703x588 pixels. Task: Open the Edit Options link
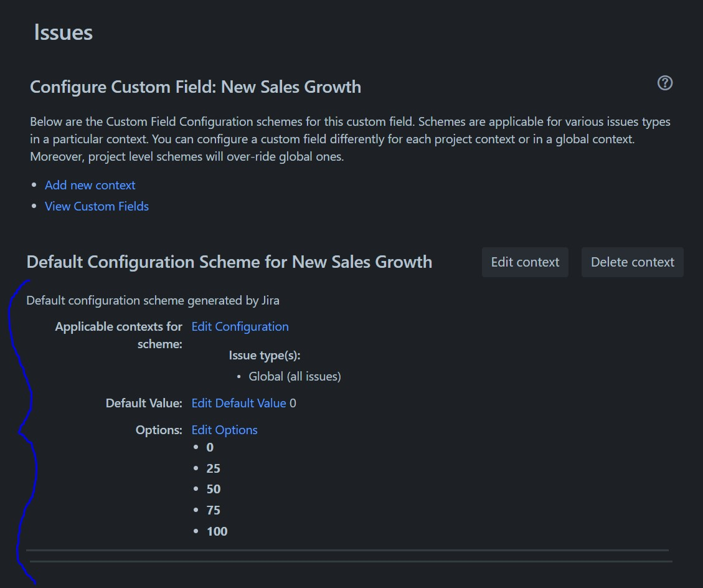click(224, 430)
